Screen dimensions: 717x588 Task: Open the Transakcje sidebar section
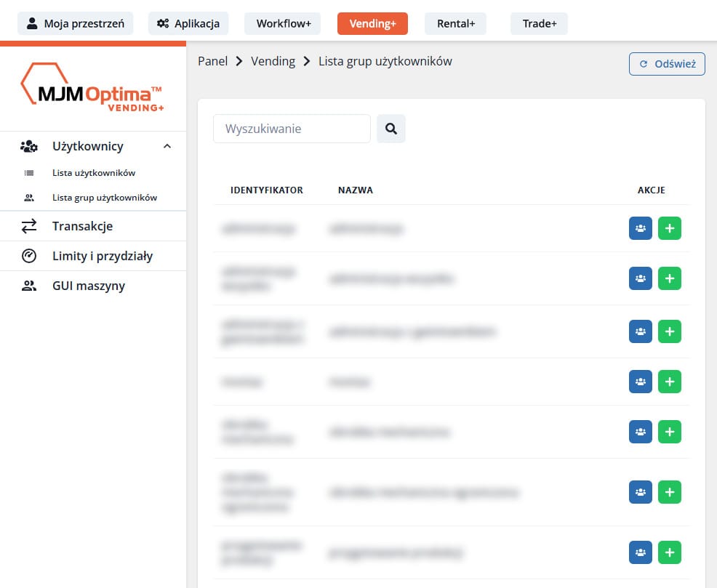click(82, 226)
